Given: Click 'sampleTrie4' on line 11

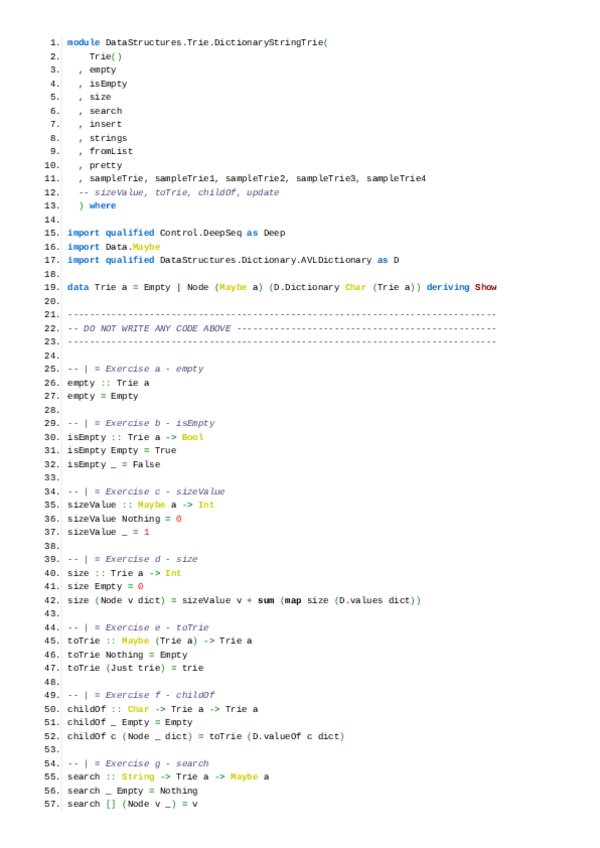Looking at the screenshot, I should tap(396, 178).
